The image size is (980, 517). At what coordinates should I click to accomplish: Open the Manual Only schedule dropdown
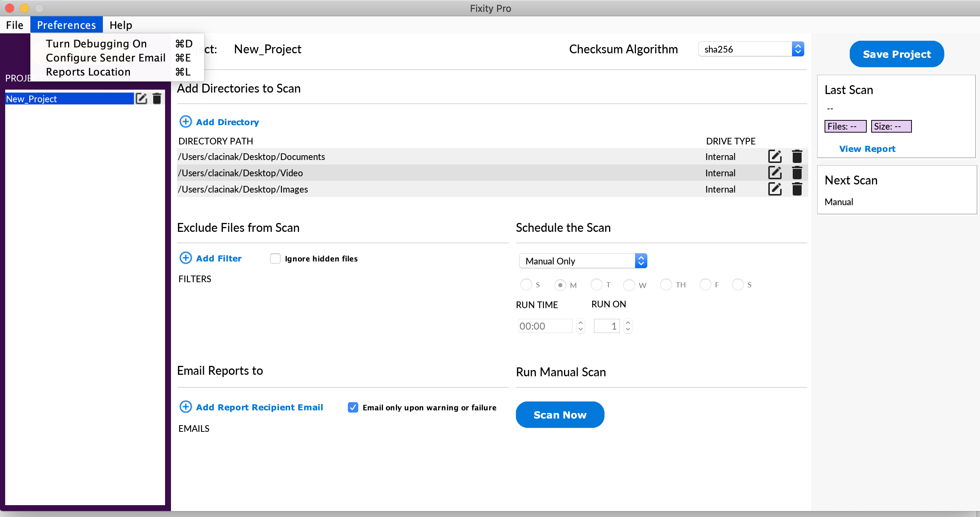click(x=583, y=261)
